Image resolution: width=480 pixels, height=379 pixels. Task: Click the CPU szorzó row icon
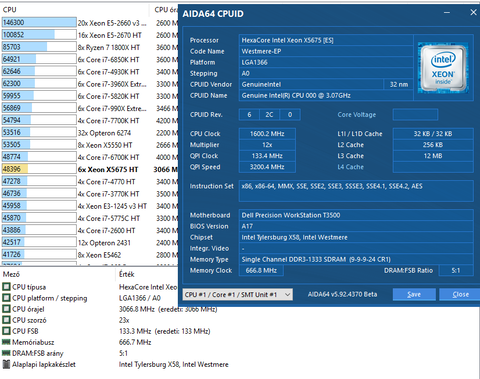tap(6, 320)
